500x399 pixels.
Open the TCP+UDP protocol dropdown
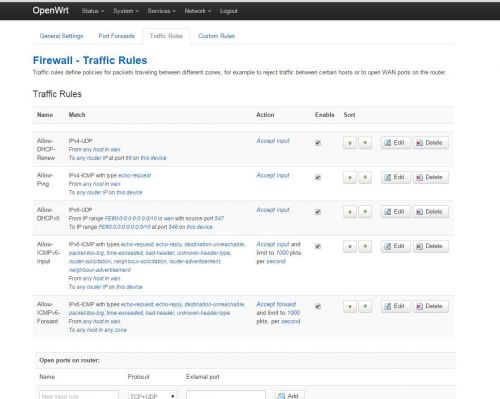coord(153,396)
